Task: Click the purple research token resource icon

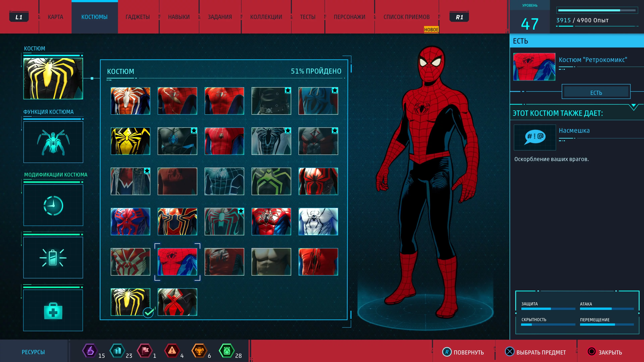Action: pyautogui.click(x=90, y=351)
